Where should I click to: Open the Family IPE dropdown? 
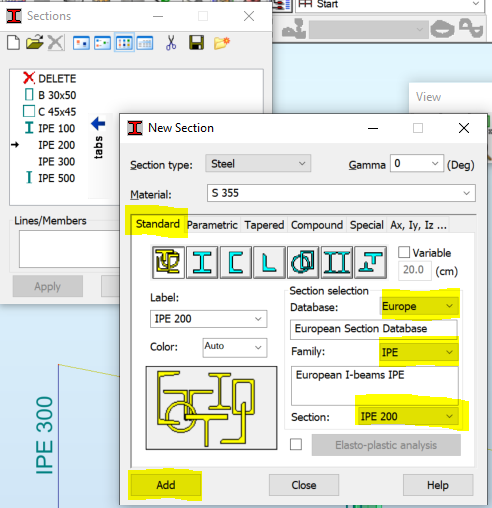(419, 352)
